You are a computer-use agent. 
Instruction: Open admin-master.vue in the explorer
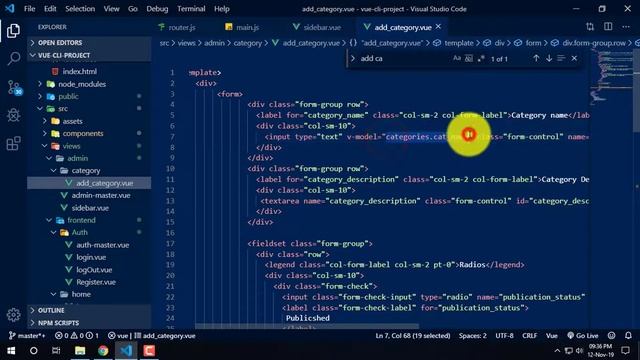(x=101, y=196)
